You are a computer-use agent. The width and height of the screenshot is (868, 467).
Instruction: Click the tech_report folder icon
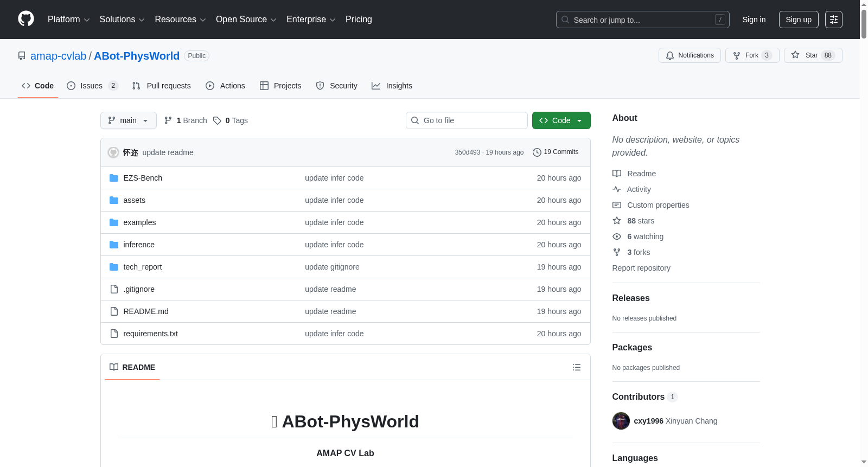click(114, 267)
